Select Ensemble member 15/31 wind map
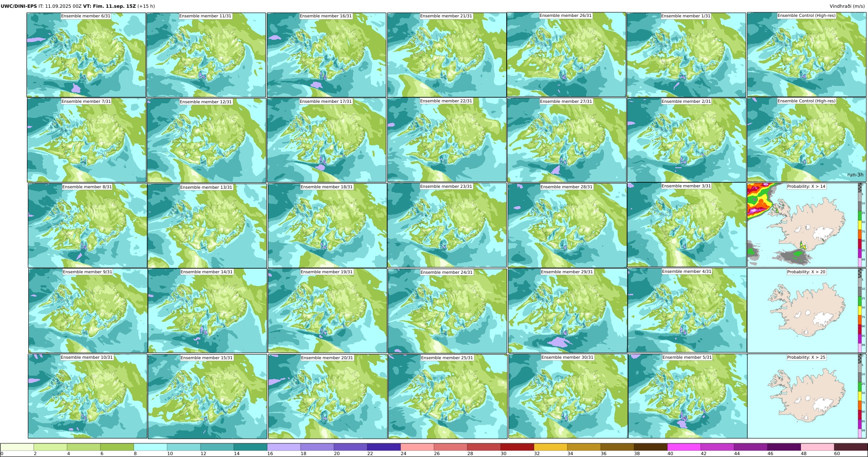Image resolution: width=868 pixels, height=457 pixels. (207, 397)
